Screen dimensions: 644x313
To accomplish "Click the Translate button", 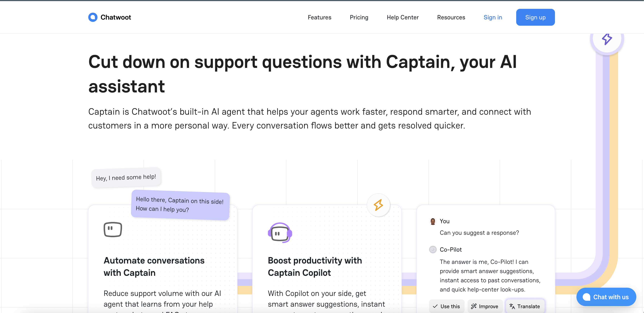I will point(525,306).
